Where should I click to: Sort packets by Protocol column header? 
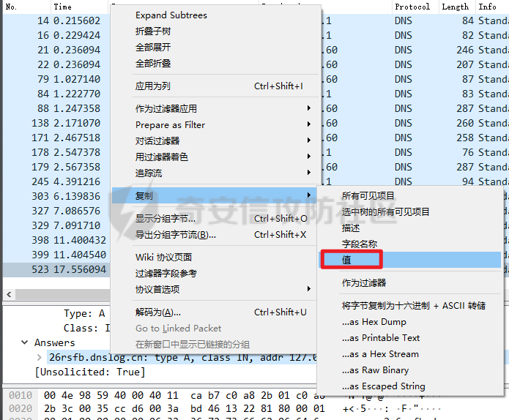click(x=412, y=6)
